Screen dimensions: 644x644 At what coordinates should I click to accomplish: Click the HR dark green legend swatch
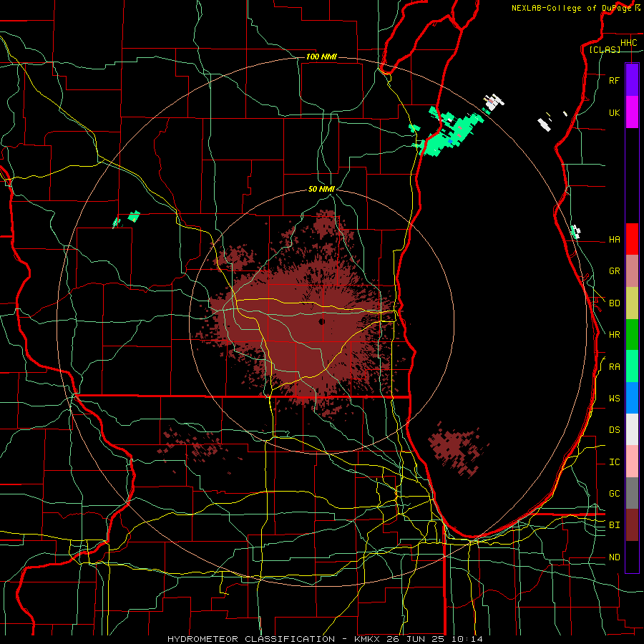[632, 335]
